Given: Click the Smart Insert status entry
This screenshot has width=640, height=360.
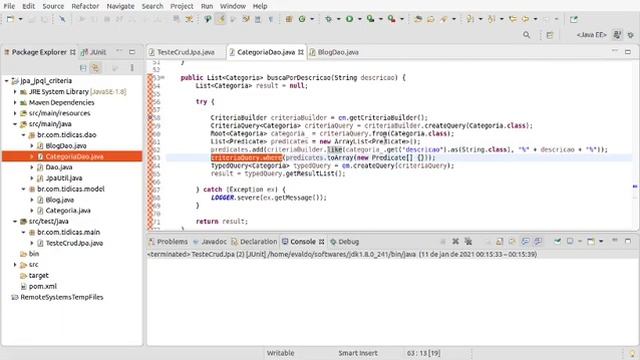Looking at the screenshot, I should coord(358,353).
